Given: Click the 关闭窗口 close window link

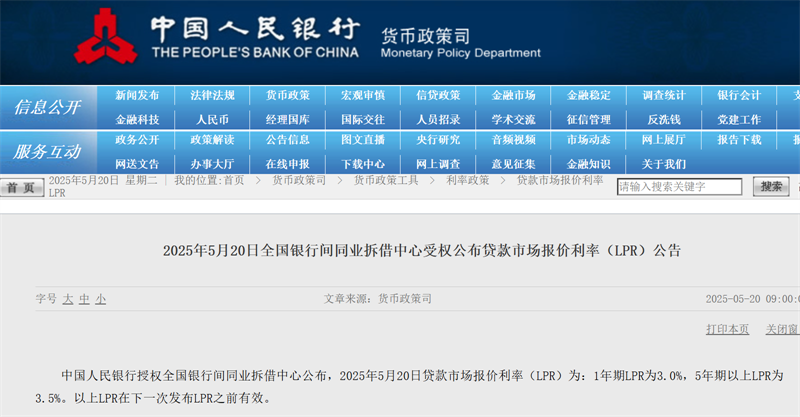Looking at the screenshot, I should (x=783, y=330).
